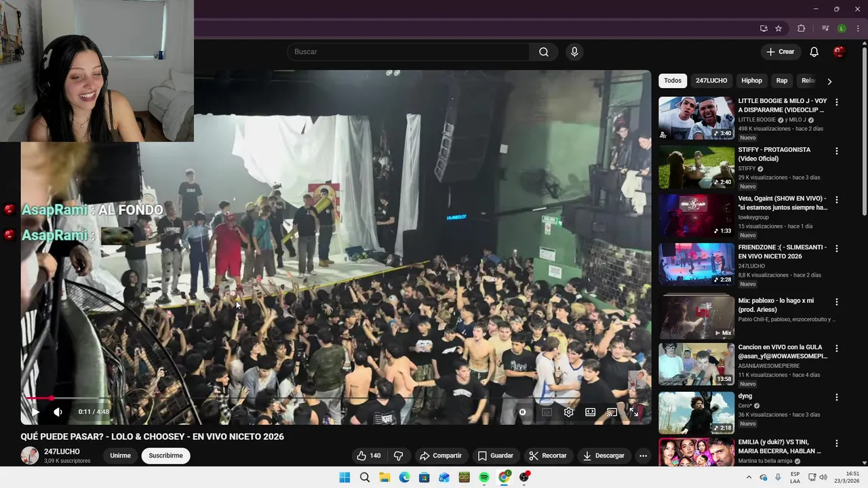Enter fullscreen mode in the player

633,412
